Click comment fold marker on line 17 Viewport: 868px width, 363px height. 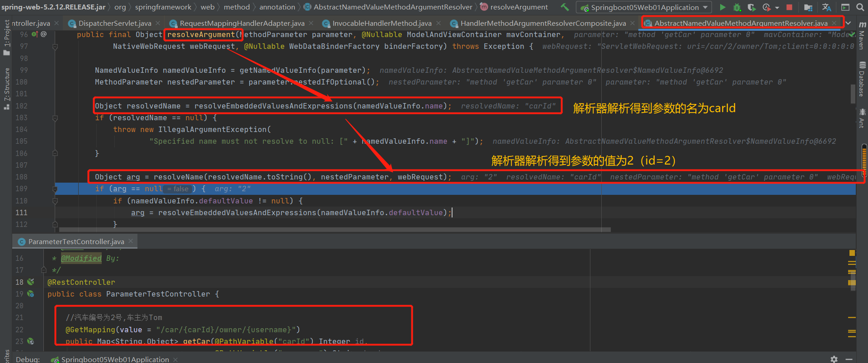click(x=44, y=270)
